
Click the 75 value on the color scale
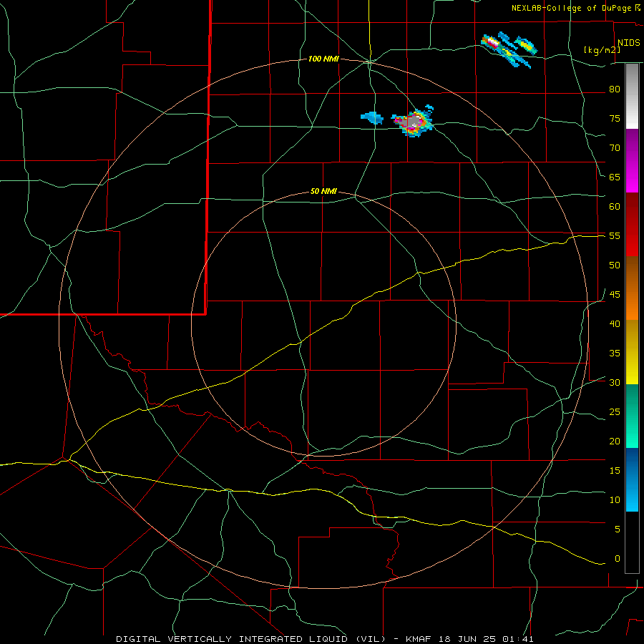click(x=615, y=118)
